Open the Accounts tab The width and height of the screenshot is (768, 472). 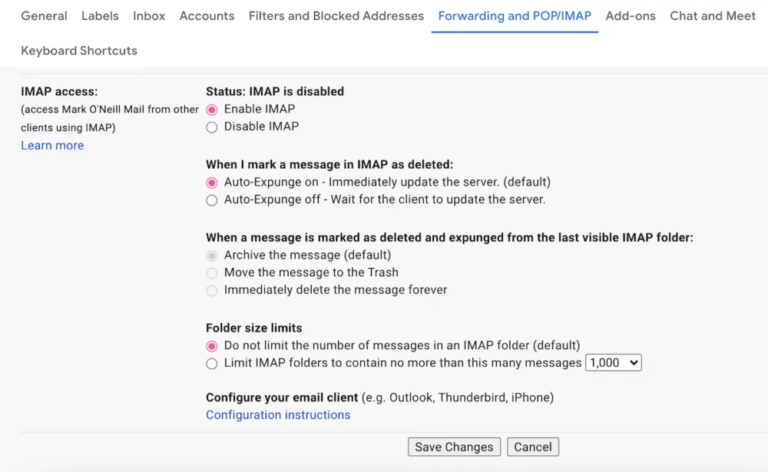pyautogui.click(x=207, y=16)
